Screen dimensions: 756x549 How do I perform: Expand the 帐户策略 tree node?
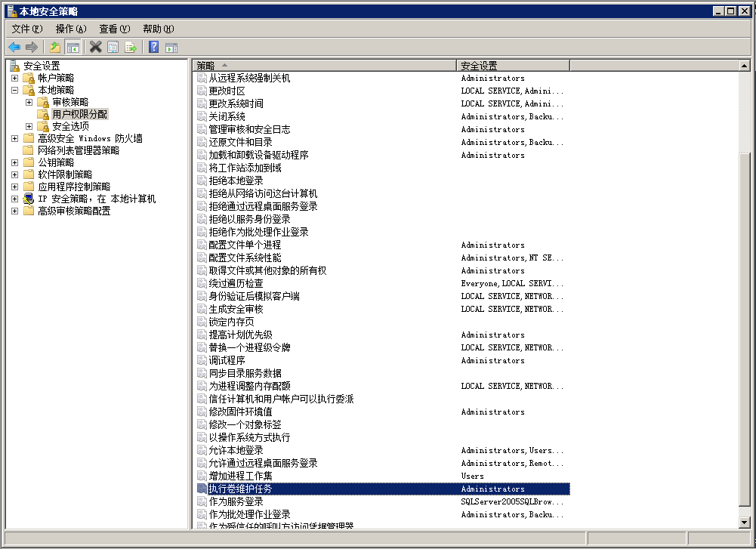pyautogui.click(x=15, y=78)
